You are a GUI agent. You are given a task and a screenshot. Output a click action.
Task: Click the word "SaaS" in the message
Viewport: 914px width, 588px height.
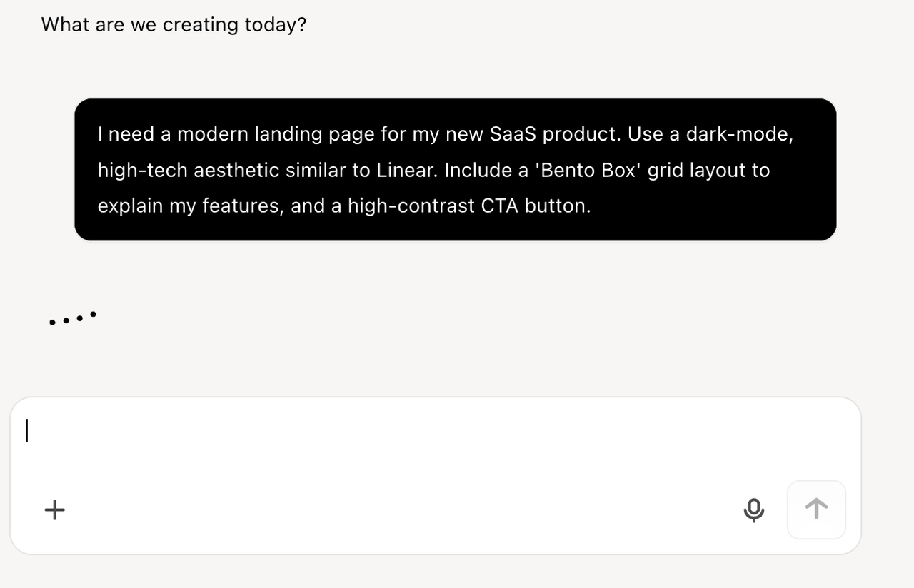click(x=513, y=134)
